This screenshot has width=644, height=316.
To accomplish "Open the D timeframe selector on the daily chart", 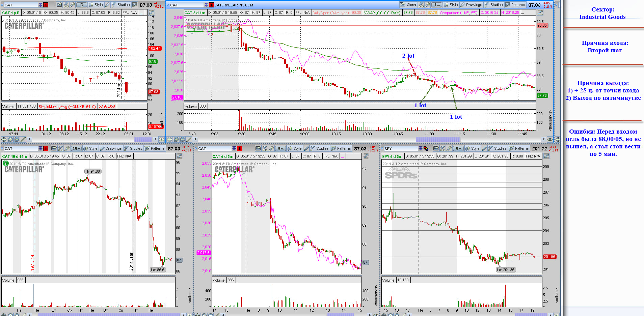I will tap(82, 5).
